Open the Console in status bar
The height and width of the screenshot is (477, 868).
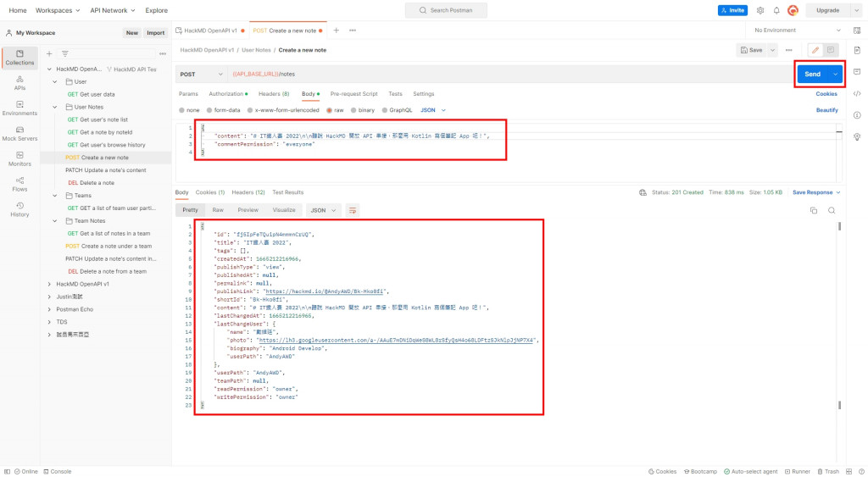pos(58,471)
